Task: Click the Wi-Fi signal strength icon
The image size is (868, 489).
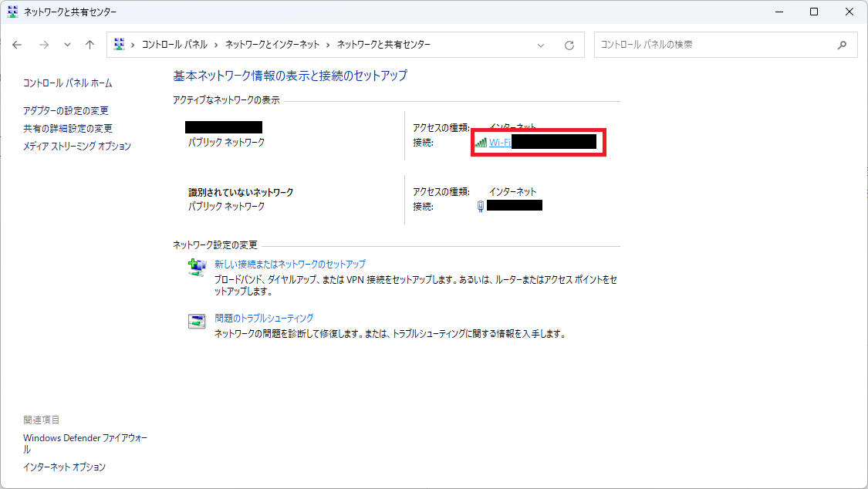Action: 481,143
